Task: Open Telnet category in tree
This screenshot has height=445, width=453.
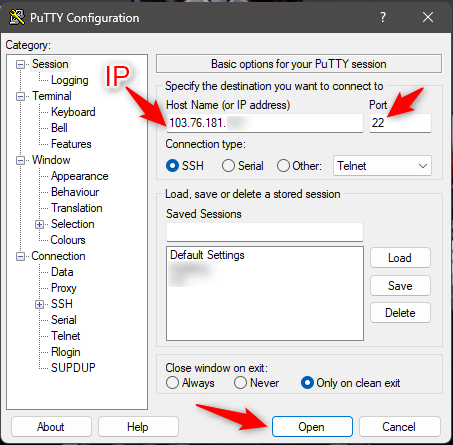Action: (x=65, y=336)
